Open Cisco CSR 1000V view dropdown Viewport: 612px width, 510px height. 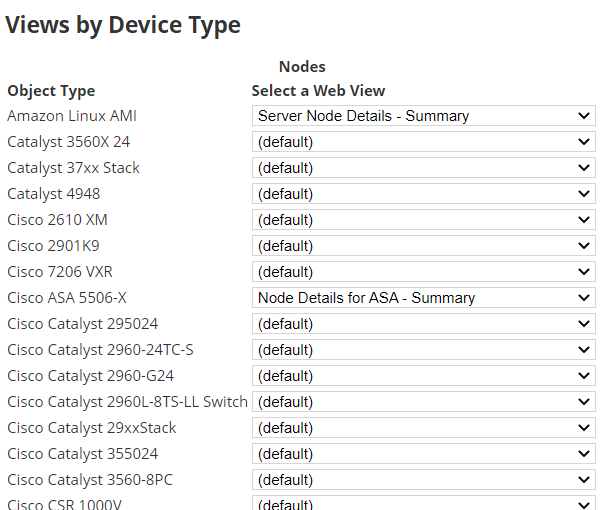[x=423, y=503]
